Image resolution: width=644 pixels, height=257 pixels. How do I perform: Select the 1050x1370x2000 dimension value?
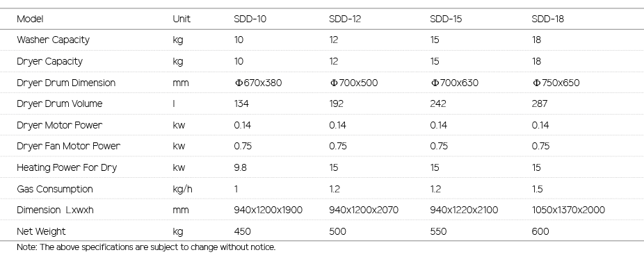[x=568, y=210]
